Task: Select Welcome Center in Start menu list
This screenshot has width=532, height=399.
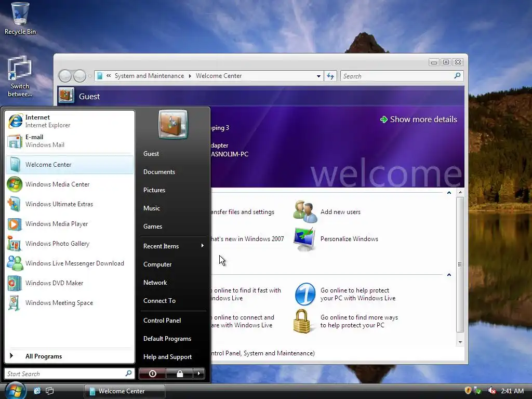Action: click(x=70, y=165)
